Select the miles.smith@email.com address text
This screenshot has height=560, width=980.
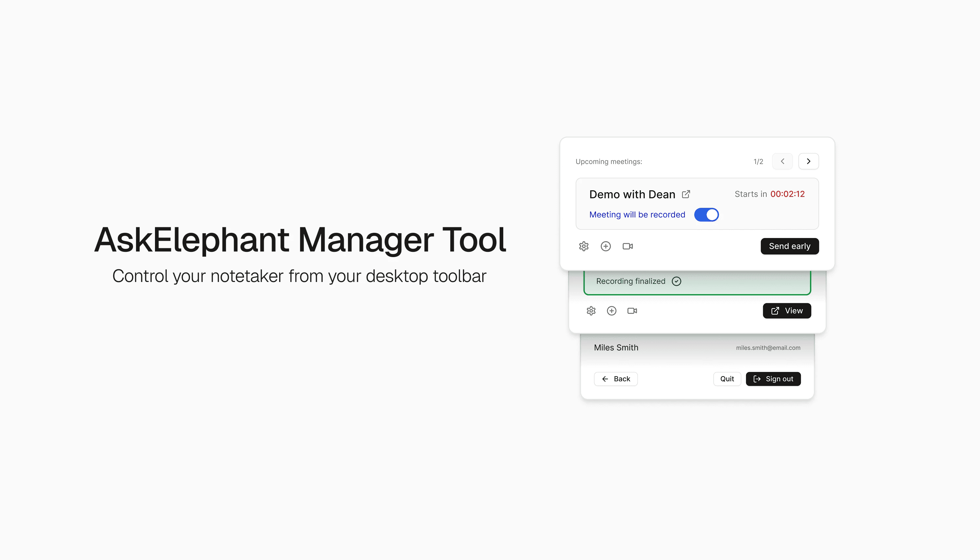click(x=768, y=348)
